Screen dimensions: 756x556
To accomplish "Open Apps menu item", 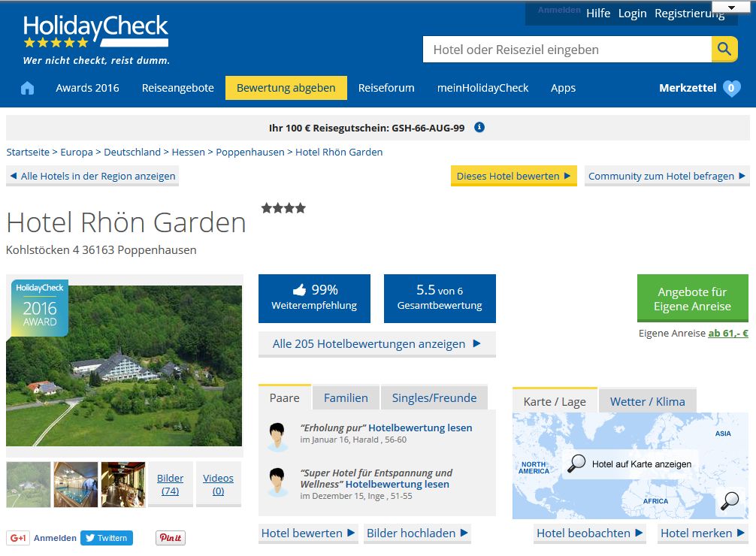I will click(x=563, y=88).
